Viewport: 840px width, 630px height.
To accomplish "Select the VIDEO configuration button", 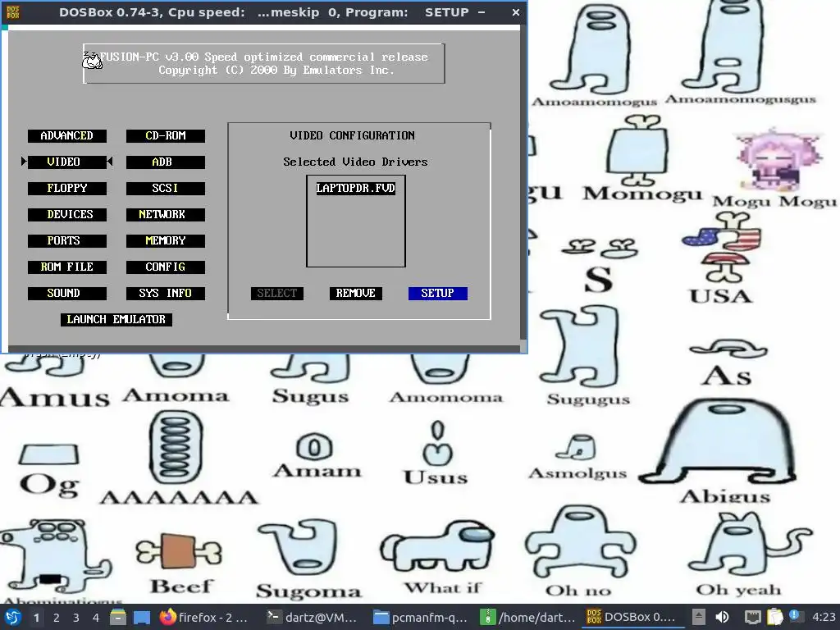I will pyautogui.click(x=67, y=162).
